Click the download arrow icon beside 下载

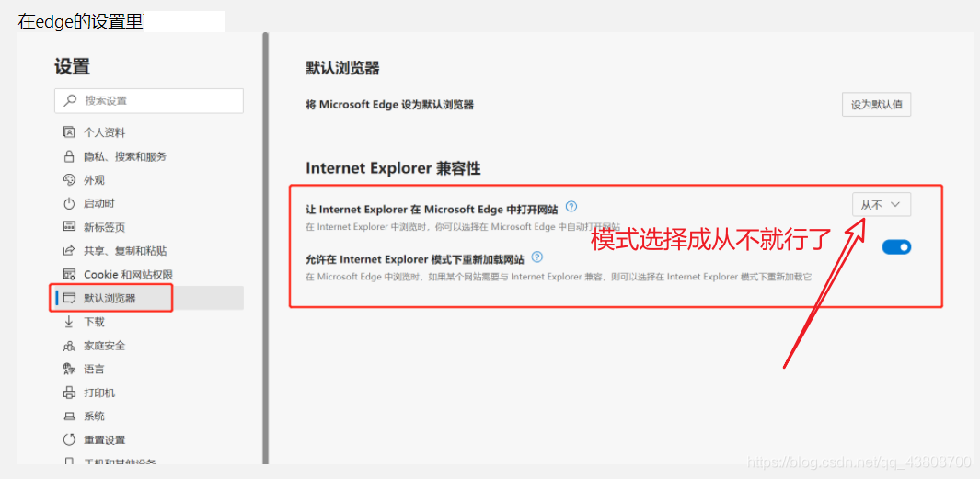click(69, 322)
